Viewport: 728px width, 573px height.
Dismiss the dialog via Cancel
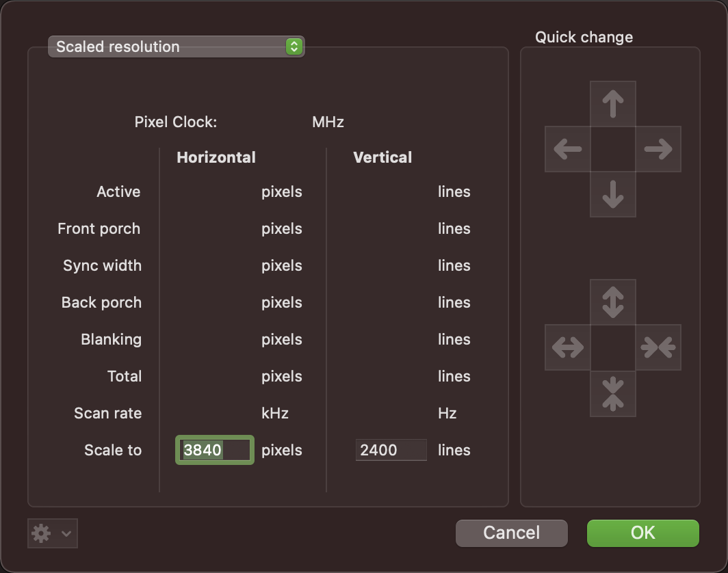(x=511, y=533)
